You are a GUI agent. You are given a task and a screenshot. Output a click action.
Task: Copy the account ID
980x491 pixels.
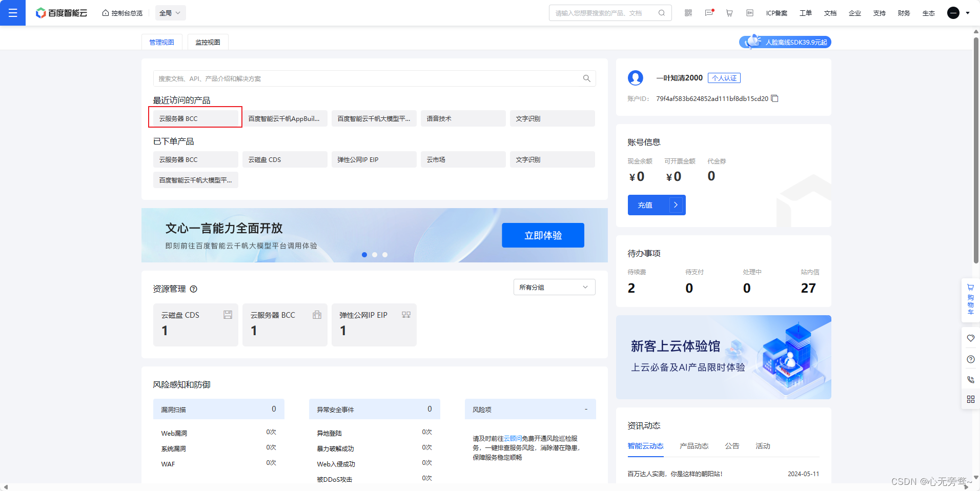click(x=775, y=98)
